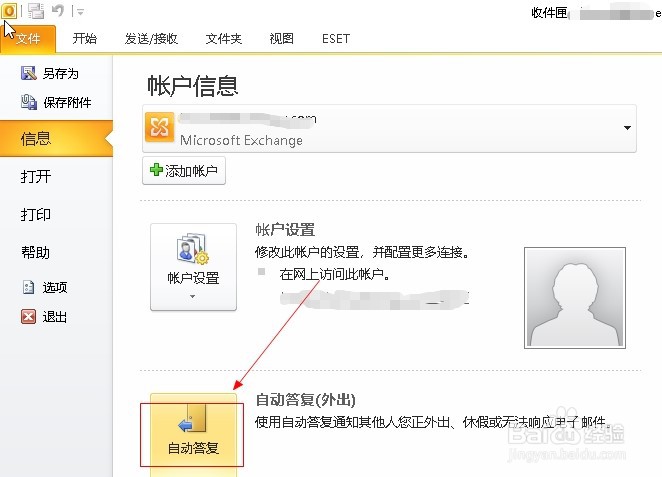This screenshot has height=477, width=662.
Task: Switch to the 开始 ribbon tab
Action: tap(84, 38)
